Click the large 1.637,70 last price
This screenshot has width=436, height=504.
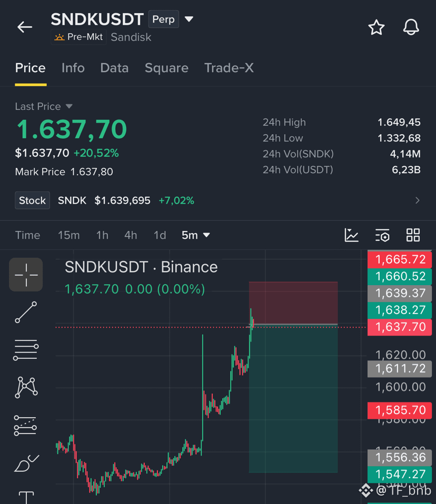click(x=72, y=129)
